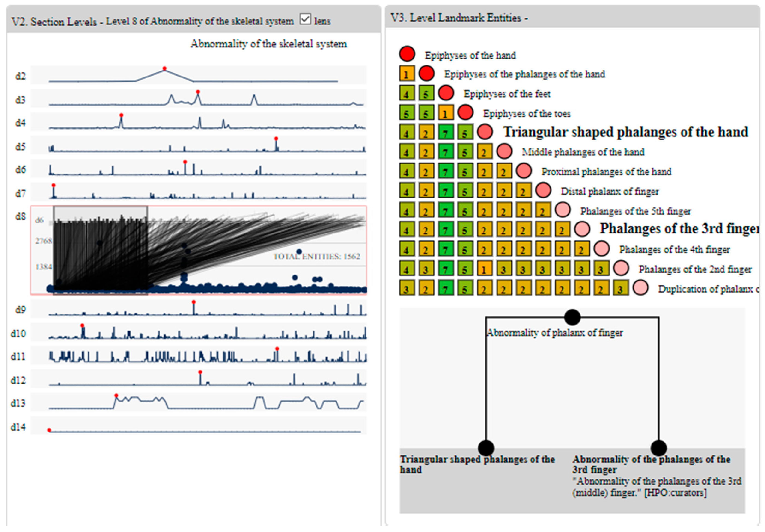Click the red peak marker on d2
Image resolution: width=765 pixels, height=532 pixels.
tap(165, 69)
